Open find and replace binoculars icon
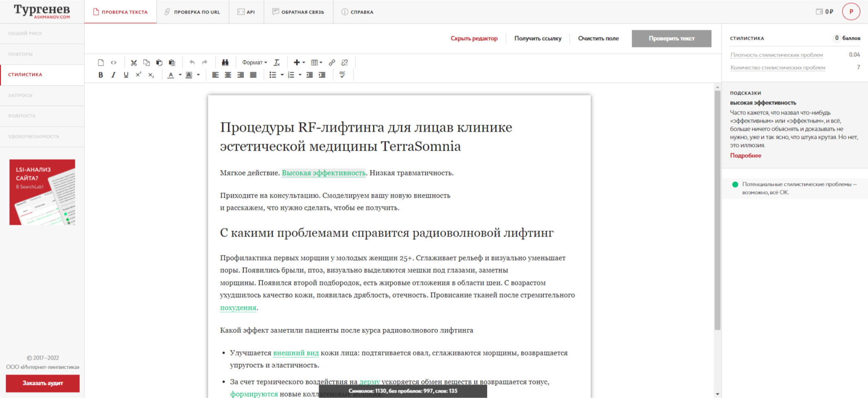Viewport: 868px width, 398px height. point(225,62)
